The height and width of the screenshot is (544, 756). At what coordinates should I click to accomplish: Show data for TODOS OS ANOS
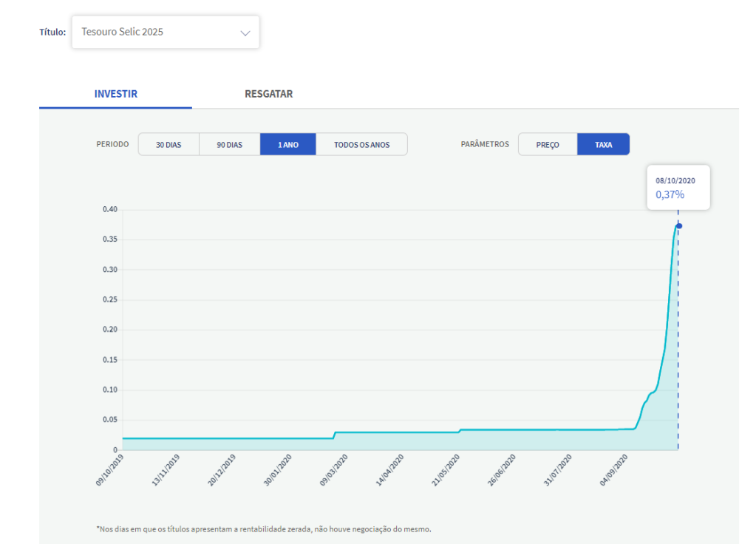tap(361, 145)
